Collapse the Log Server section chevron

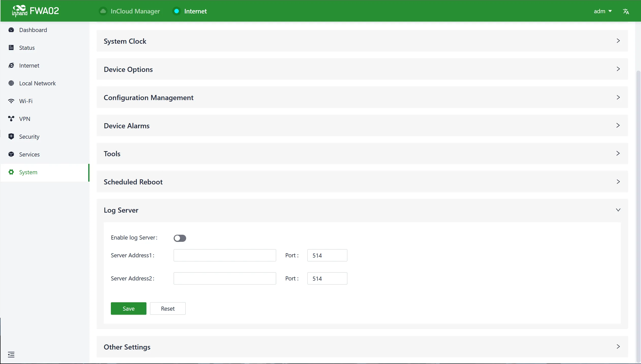618,210
